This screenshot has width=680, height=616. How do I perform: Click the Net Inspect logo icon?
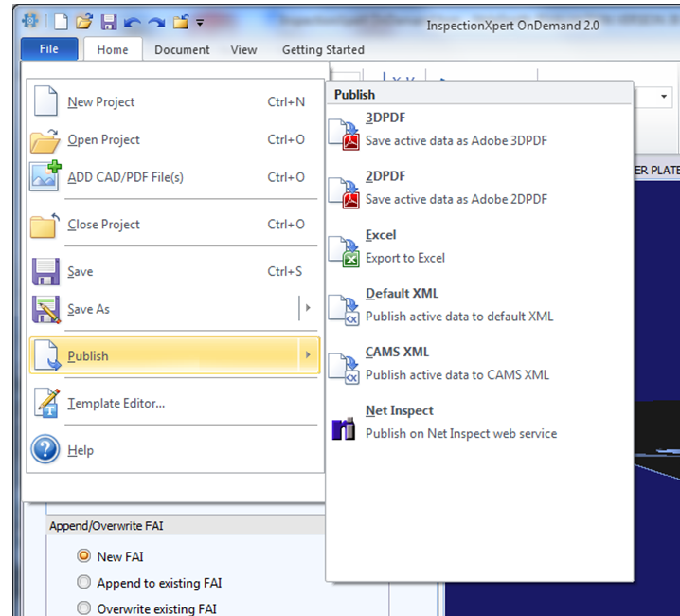[x=344, y=429]
